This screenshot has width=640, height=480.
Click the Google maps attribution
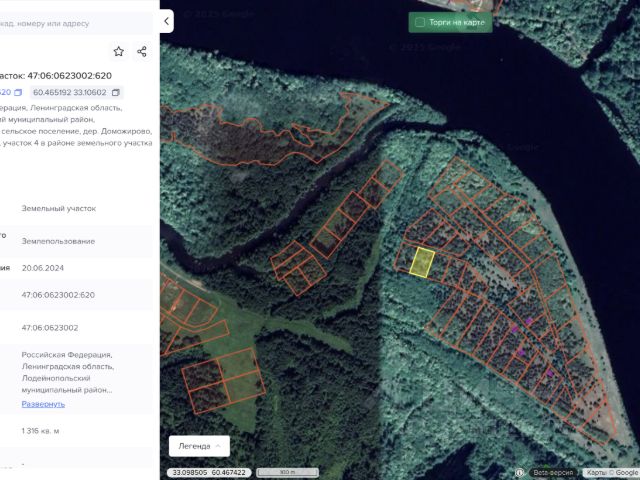coord(611,473)
